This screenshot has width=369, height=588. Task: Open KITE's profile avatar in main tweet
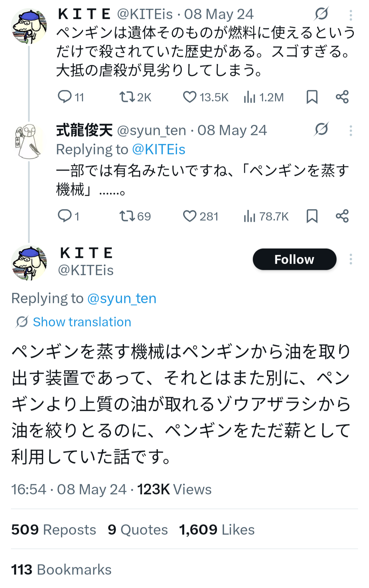29,263
